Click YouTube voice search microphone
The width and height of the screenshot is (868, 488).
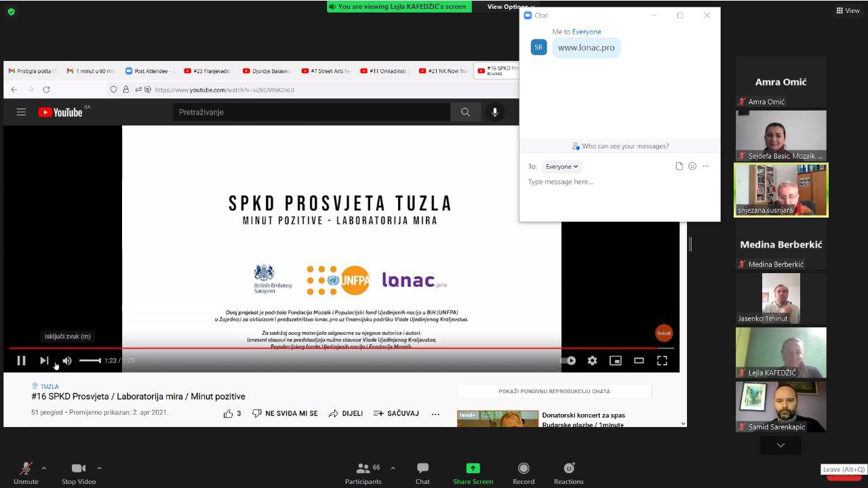tap(495, 113)
